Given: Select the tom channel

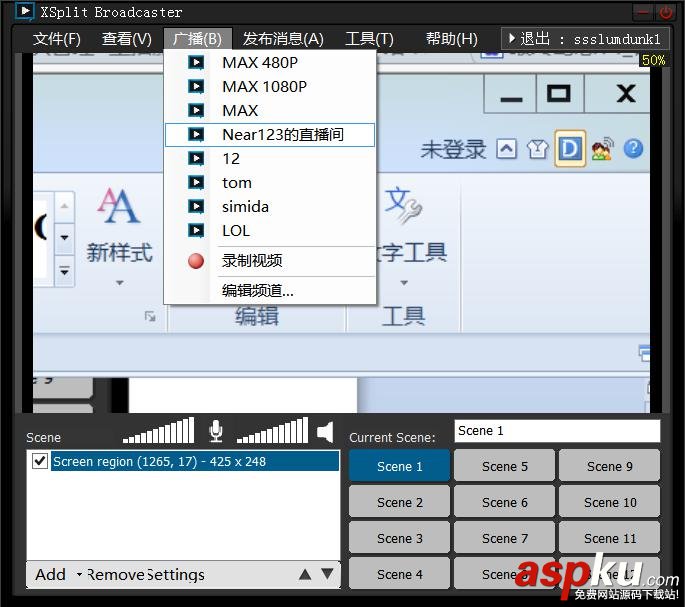Looking at the screenshot, I should coord(270,183).
